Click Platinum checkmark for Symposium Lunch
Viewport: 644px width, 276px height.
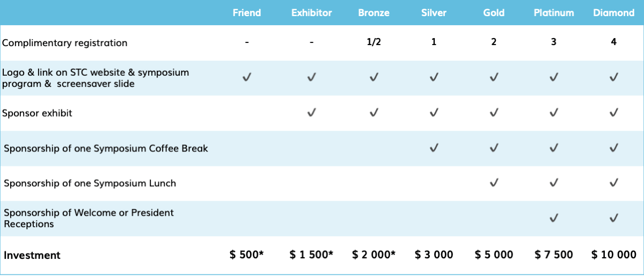[554, 183]
